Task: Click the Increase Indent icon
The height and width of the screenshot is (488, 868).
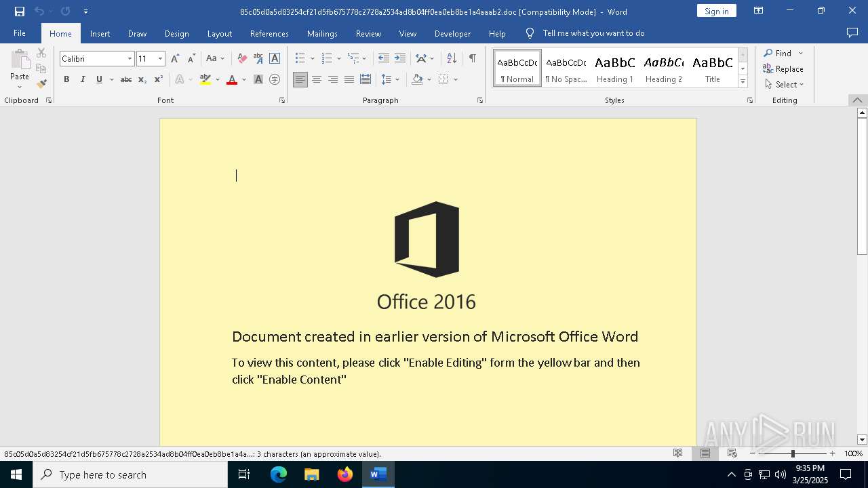Action: pyautogui.click(x=400, y=59)
